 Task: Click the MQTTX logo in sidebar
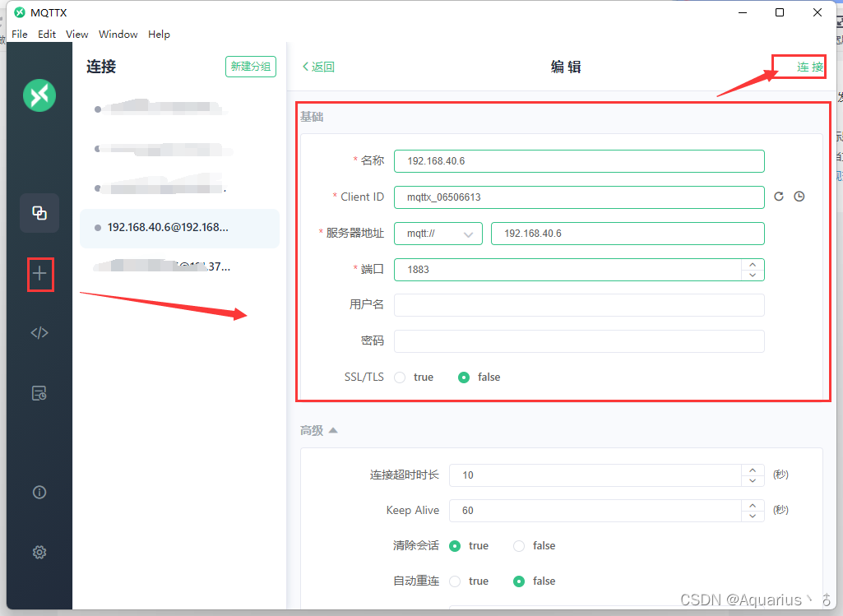(39, 95)
